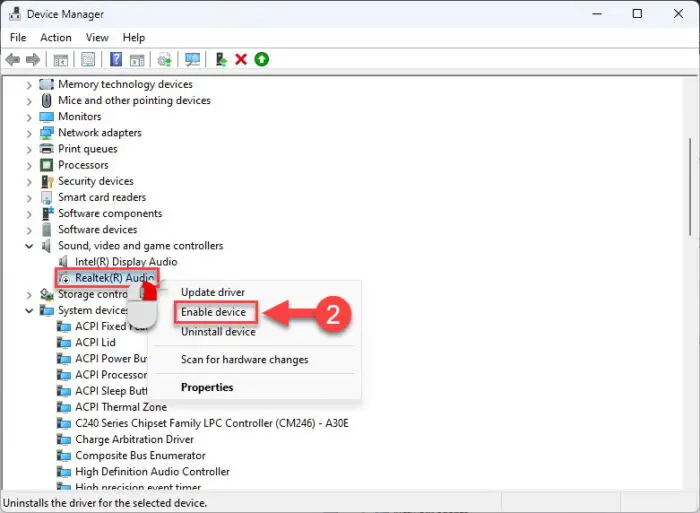Screen dimensions: 700x513
Task: Click the Network adapters category icon
Action: pyautogui.click(x=46, y=133)
